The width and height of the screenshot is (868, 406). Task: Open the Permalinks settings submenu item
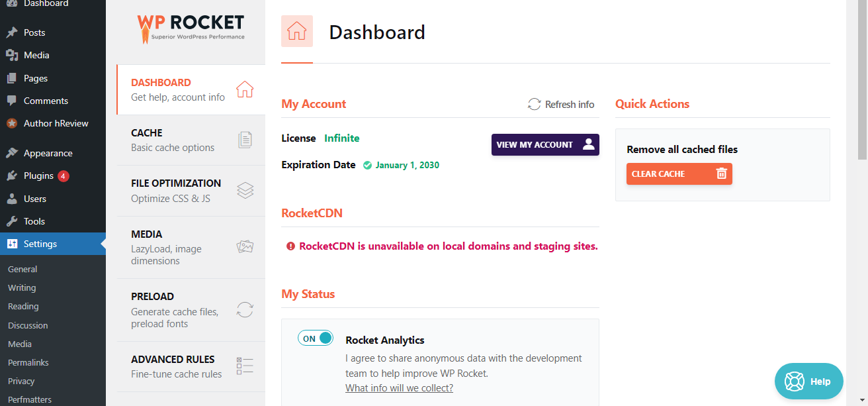[x=28, y=362]
